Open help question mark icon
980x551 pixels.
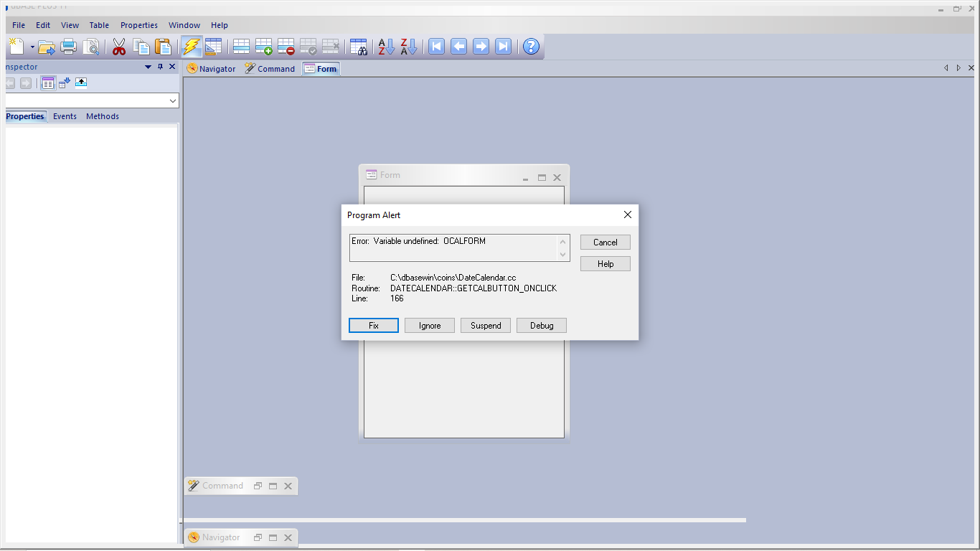point(531,47)
